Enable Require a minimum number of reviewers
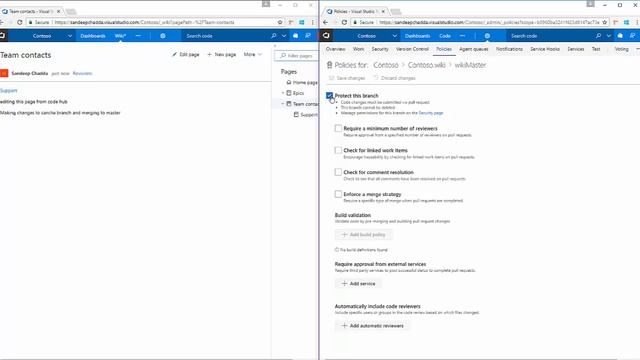This screenshot has height=360, width=640. click(338, 129)
